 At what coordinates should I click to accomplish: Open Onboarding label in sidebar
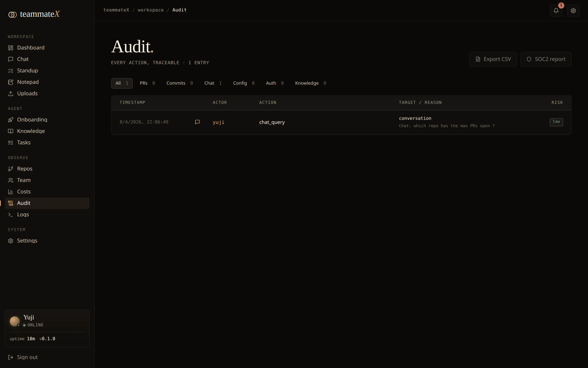(32, 120)
